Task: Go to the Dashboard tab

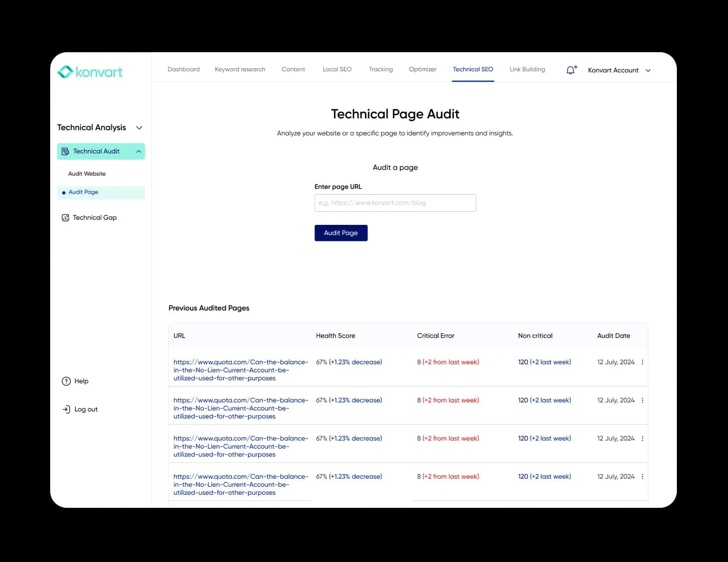Action: (184, 70)
